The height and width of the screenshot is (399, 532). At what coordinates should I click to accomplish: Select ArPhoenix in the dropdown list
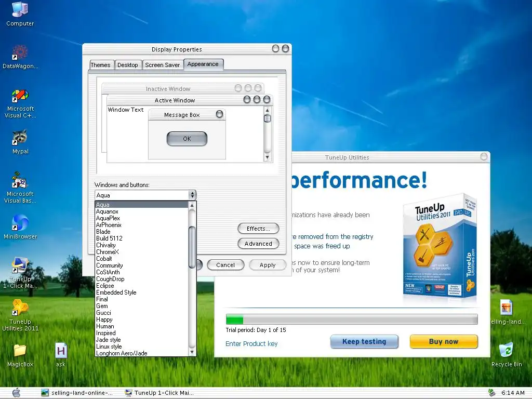tap(141, 225)
